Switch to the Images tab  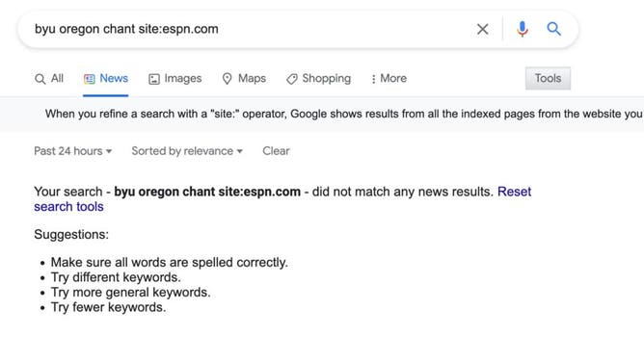pos(174,78)
